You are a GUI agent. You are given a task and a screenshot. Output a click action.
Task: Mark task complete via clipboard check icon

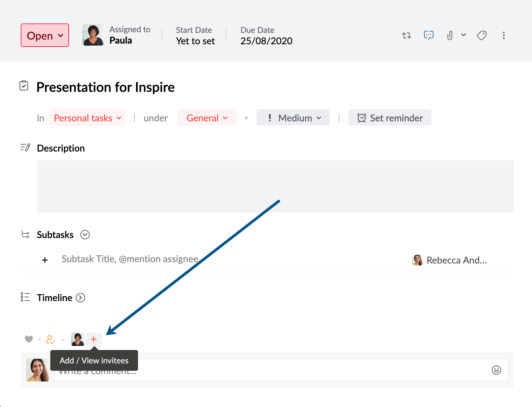24,86
